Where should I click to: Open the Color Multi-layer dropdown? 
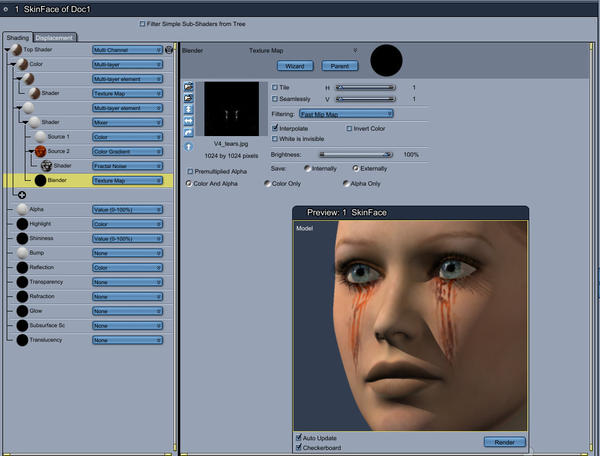click(x=127, y=65)
